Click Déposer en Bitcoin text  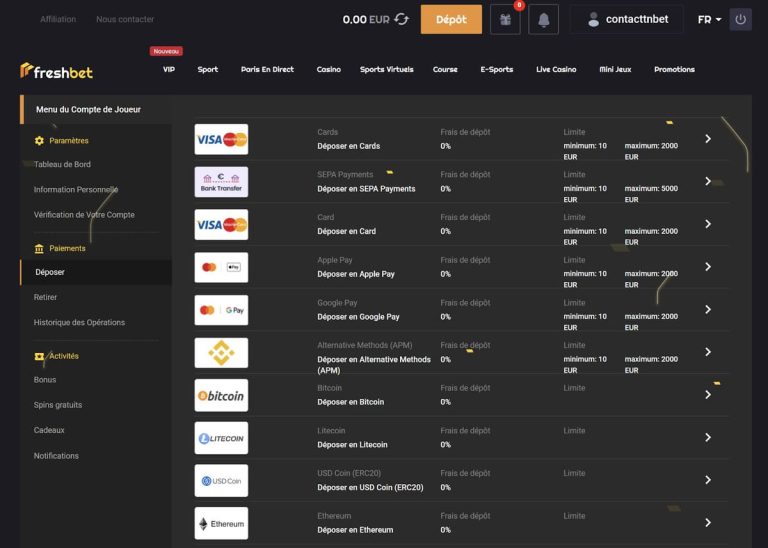[350, 402]
